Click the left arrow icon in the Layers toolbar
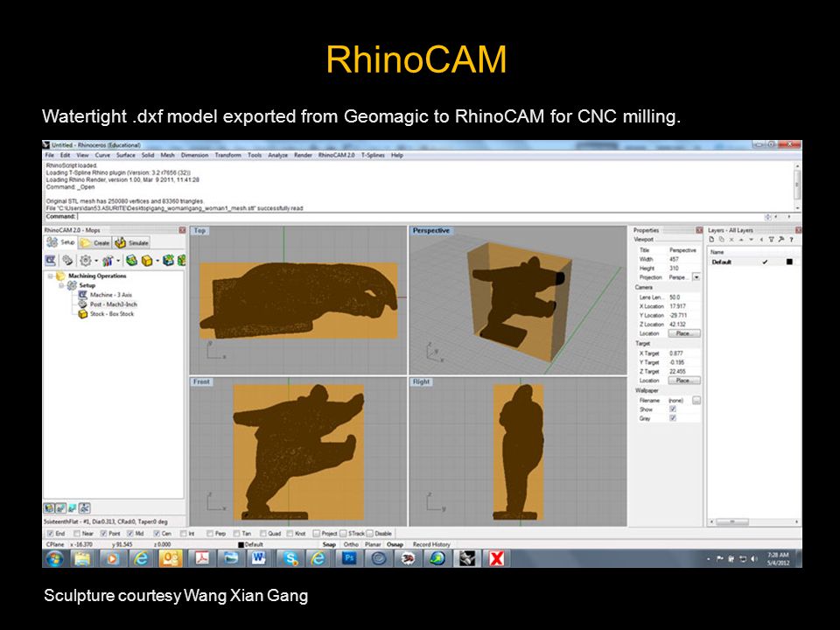The width and height of the screenshot is (840, 630). click(761, 240)
